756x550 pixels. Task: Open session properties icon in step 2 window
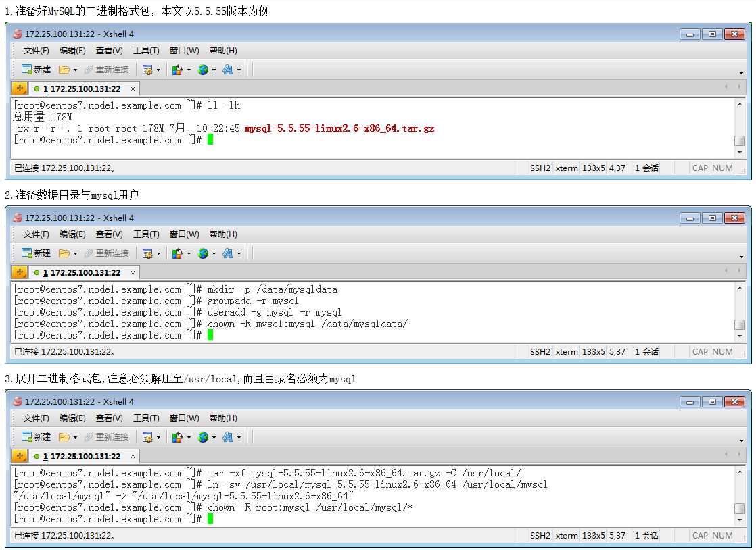[147, 254]
